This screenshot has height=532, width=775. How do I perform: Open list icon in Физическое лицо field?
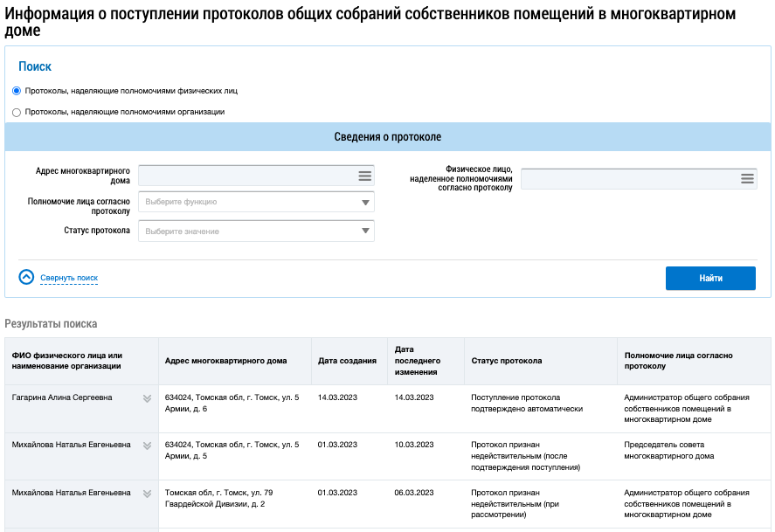[747, 178]
